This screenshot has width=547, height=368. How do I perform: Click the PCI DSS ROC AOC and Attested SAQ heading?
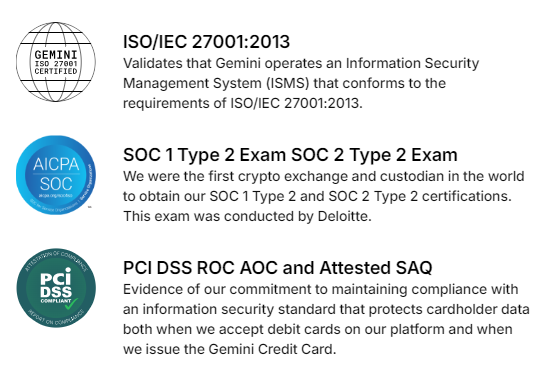[x=278, y=268]
